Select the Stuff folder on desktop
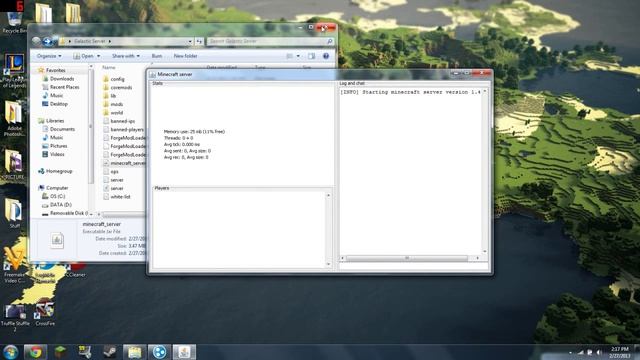The image size is (640, 360). click(x=14, y=213)
